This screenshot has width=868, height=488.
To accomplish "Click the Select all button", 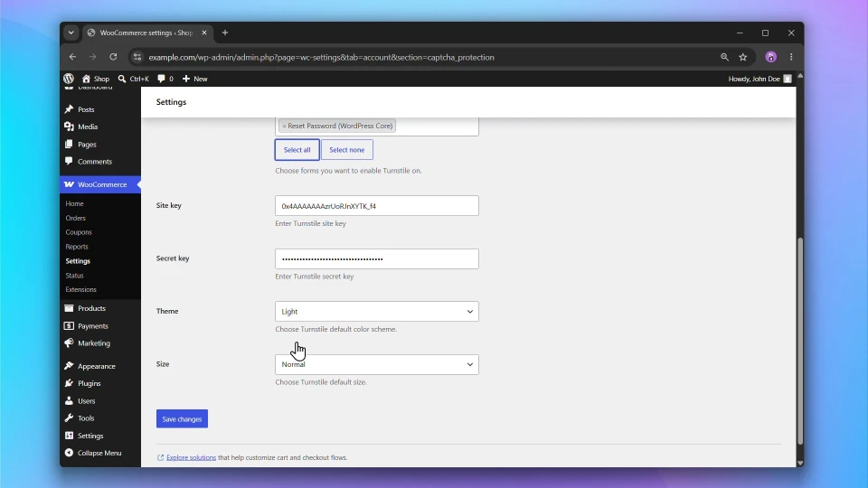I will click(x=297, y=150).
